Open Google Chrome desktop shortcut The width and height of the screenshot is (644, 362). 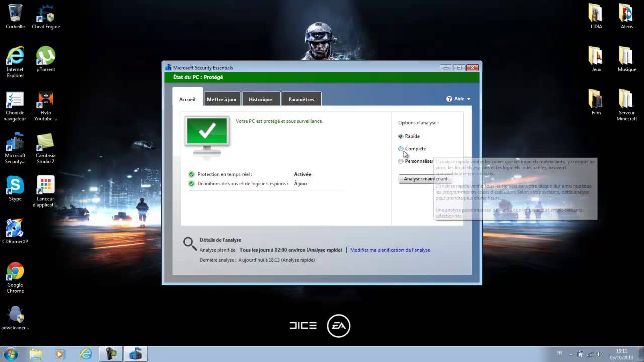(x=15, y=278)
